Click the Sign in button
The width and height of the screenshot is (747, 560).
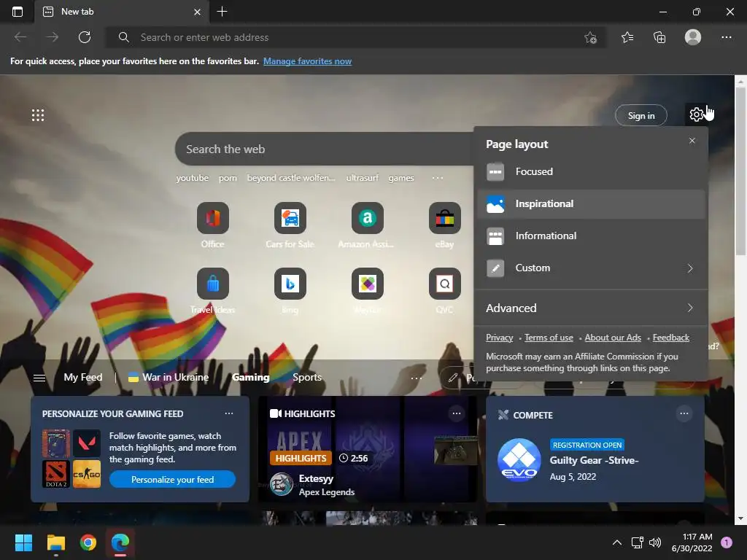[640, 116]
